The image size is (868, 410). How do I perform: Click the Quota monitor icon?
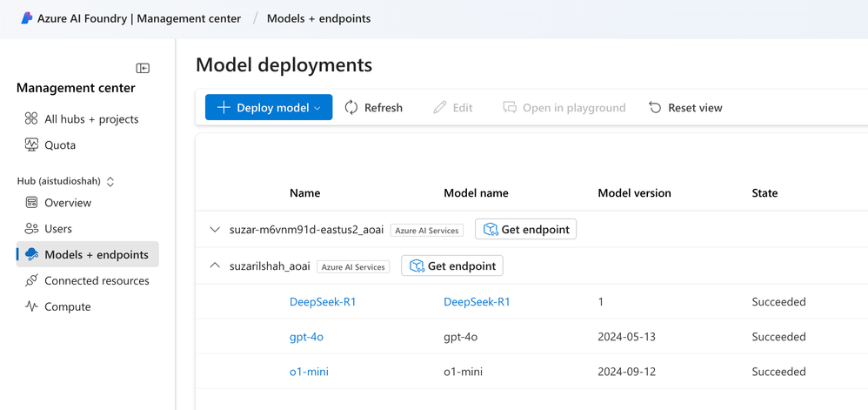click(31, 145)
